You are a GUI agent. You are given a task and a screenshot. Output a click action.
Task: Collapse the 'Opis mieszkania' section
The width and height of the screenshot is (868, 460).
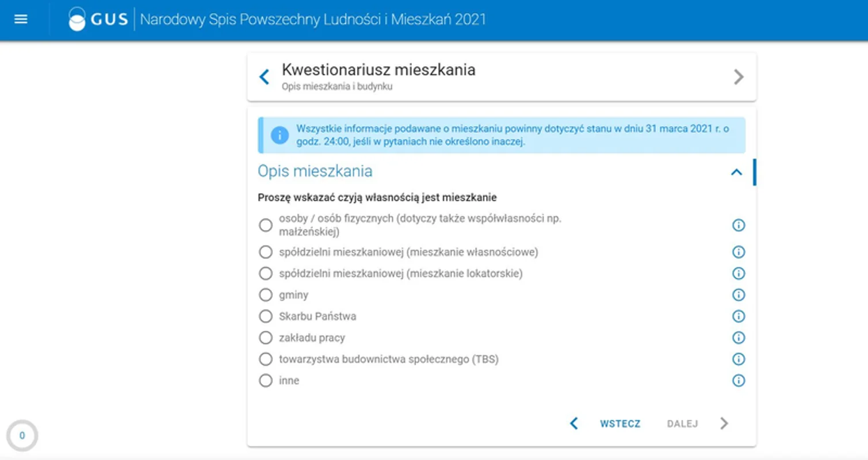[x=736, y=172]
